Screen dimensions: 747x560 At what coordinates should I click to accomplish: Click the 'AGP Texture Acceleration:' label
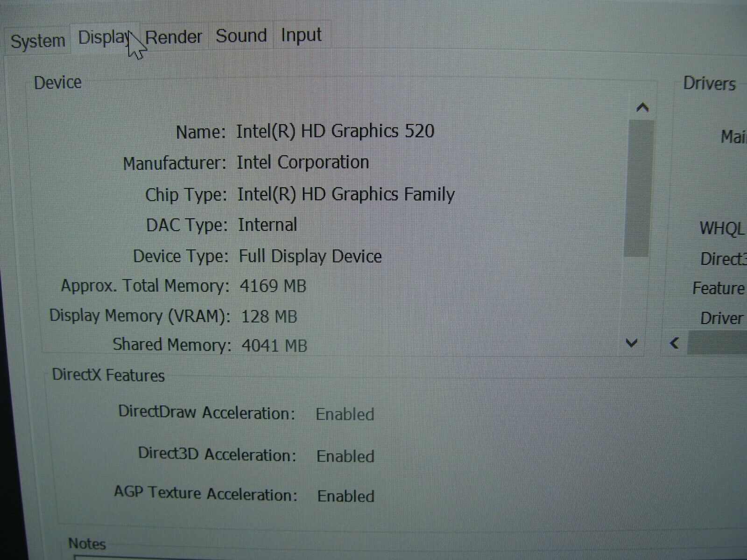pos(206,493)
